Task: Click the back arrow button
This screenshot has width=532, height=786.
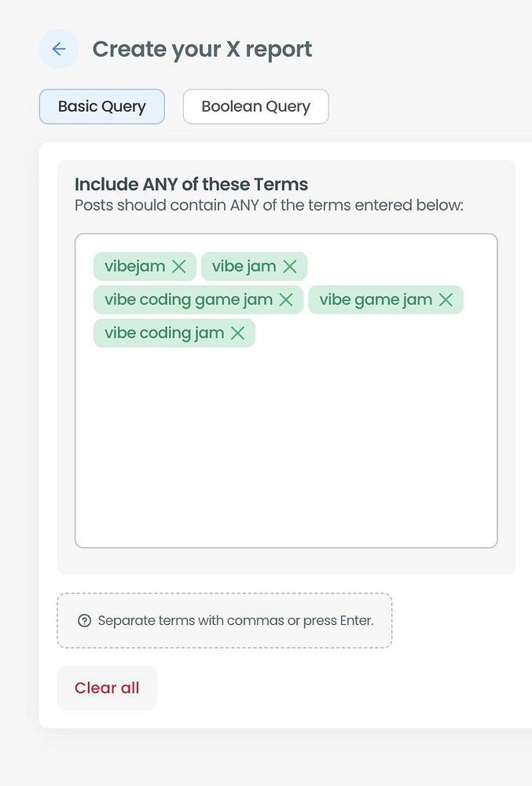Action: click(59, 50)
